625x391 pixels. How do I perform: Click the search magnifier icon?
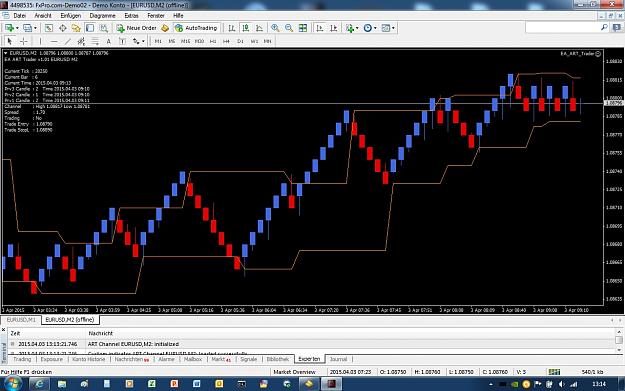point(604,28)
